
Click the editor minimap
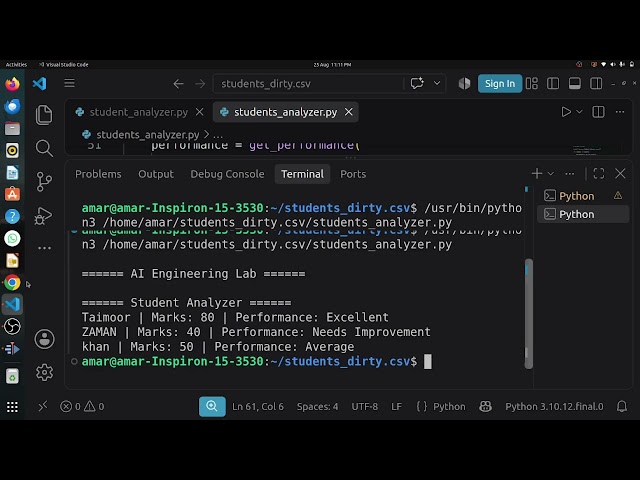click(587, 150)
